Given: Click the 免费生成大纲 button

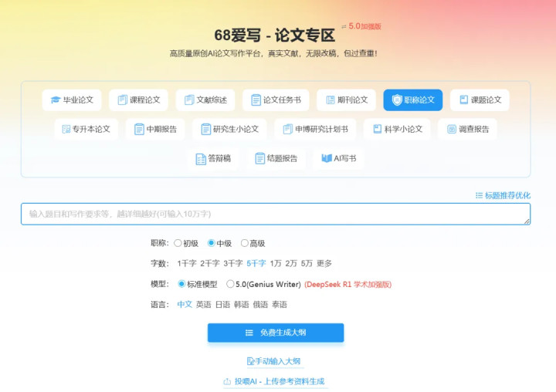Looking at the screenshot, I should pos(276,333).
